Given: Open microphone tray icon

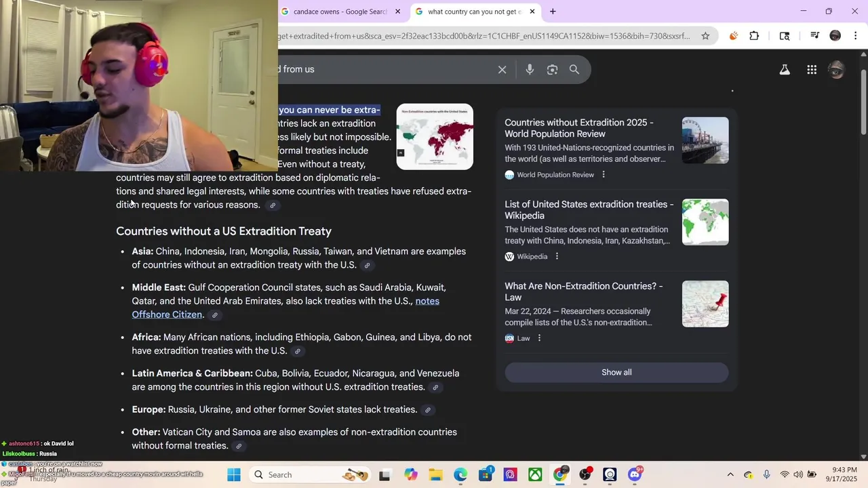Looking at the screenshot, I should (766, 474).
